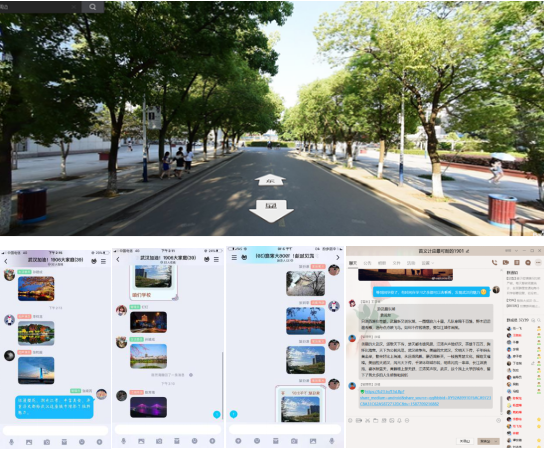Open the blue hyperlink in the desktop chat message
The height and width of the screenshot is (452, 544).
[425, 398]
